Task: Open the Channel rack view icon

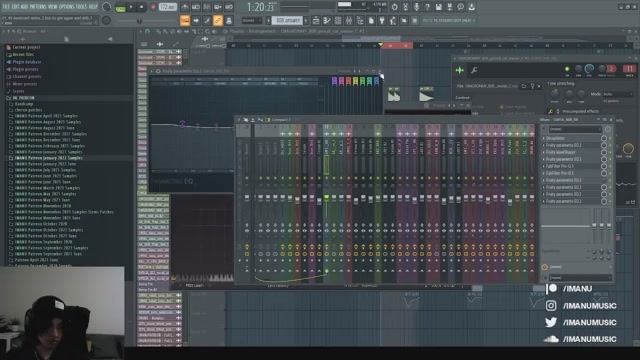Action: click(338, 20)
